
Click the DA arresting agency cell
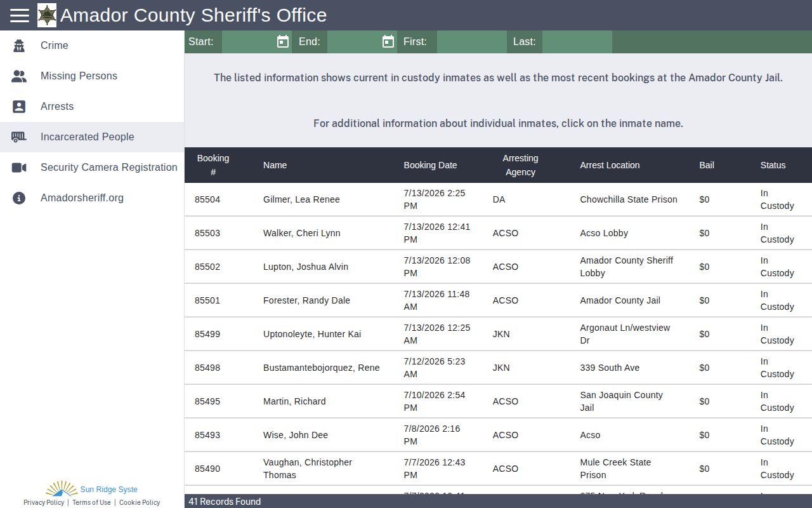coord(499,199)
